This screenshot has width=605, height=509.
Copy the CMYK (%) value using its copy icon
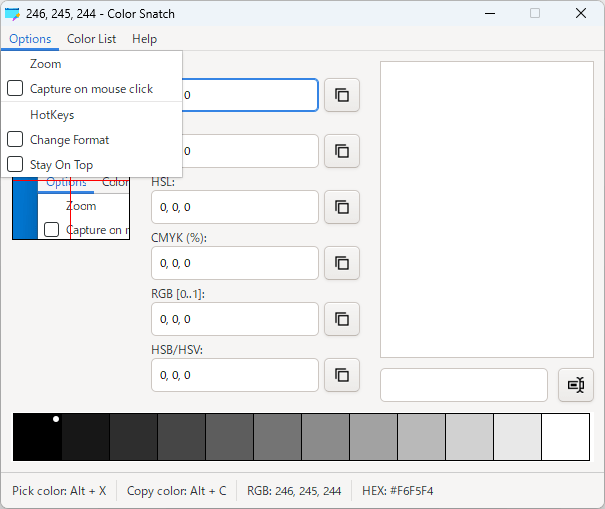pyautogui.click(x=342, y=263)
